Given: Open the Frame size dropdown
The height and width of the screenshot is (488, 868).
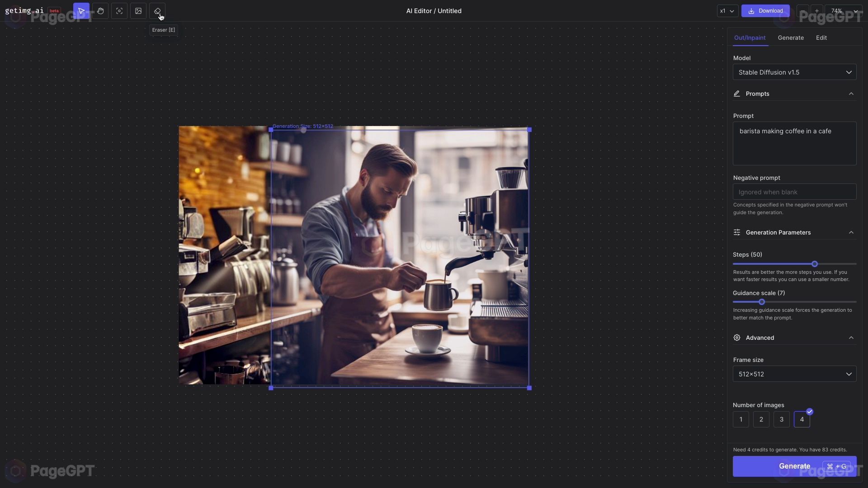Looking at the screenshot, I should (x=795, y=374).
